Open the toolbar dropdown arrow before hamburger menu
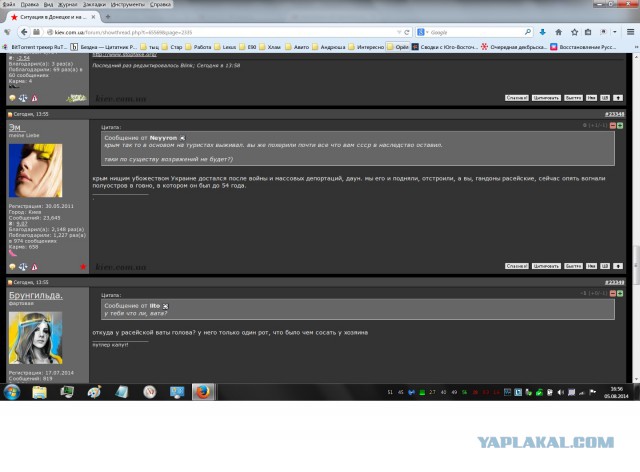Image resolution: width=640 pixels, height=472 pixels. point(615,32)
